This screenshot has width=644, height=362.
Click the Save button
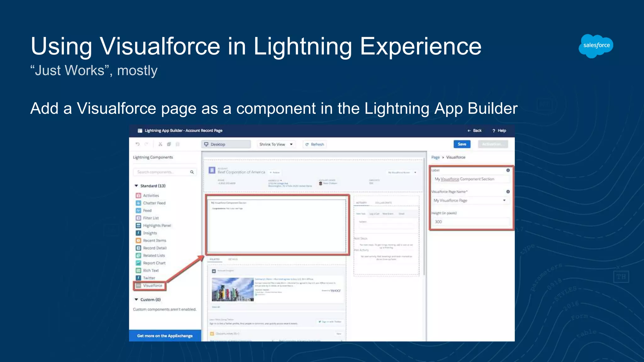pos(462,144)
